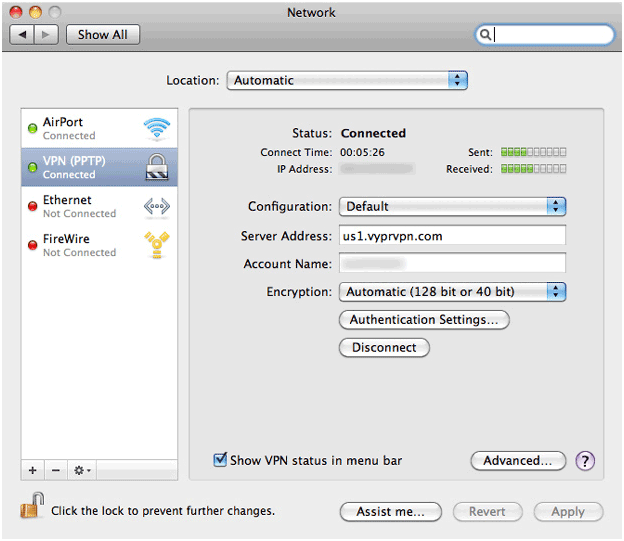Select the Ethernet arrows icon
This screenshot has height=541, width=624.
[x=157, y=207]
